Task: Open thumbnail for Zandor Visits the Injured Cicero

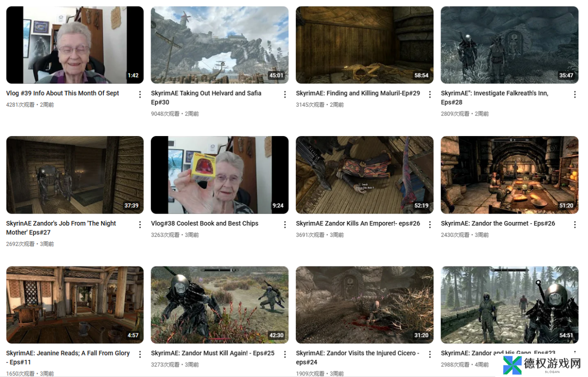Action: (x=365, y=305)
